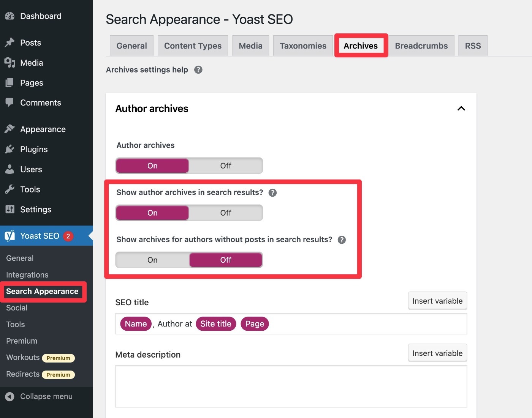Click the Yoast SEO logo icon
The height and width of the screenshot is (418, 532).
10,236
